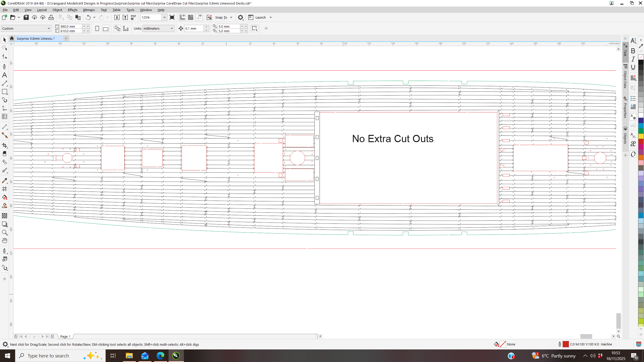
Task: Select the Zoom tool in toolbox
Action: 5,232
